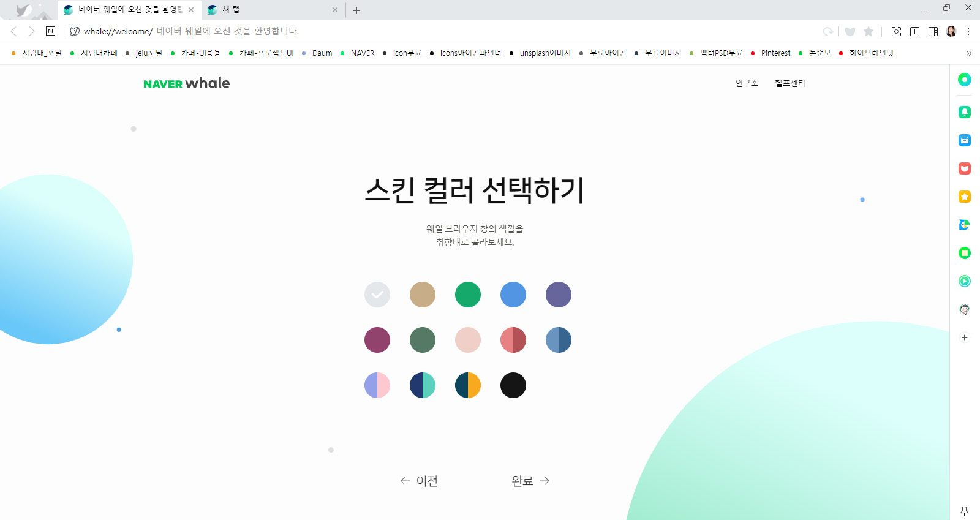980x520 pixels.
Task: Open the 카페-UI응용 bookmark
Action: point(195,53)
